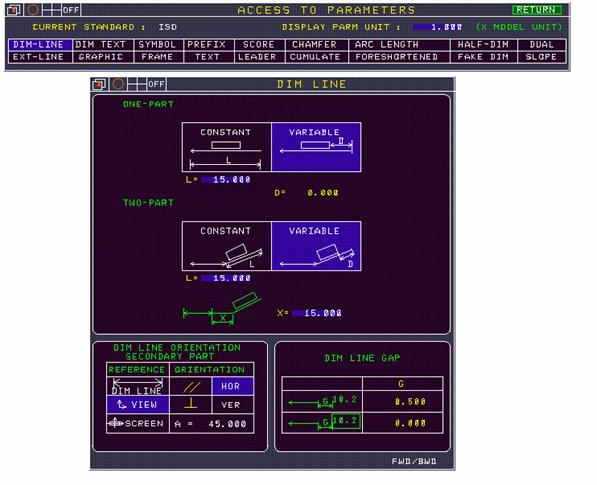Click the FWD/BWD button
Screen dimensions: 597x485
[x=414, y=461]
